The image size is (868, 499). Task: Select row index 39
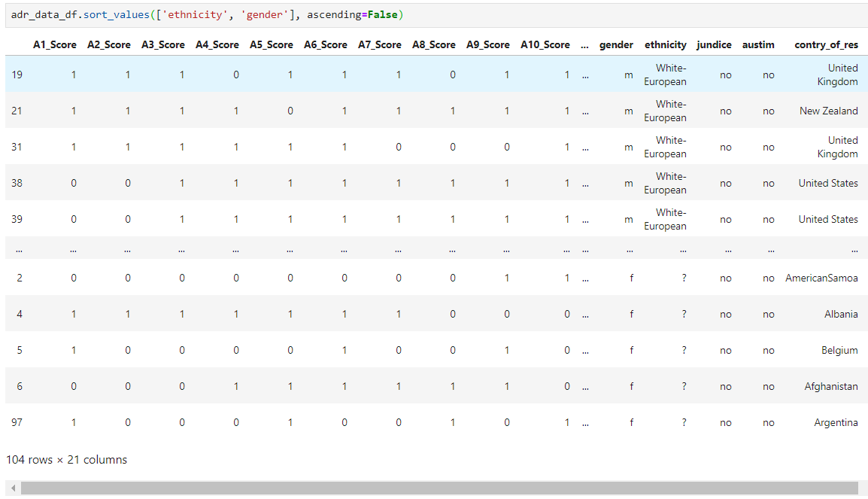[x=17, y=219]
